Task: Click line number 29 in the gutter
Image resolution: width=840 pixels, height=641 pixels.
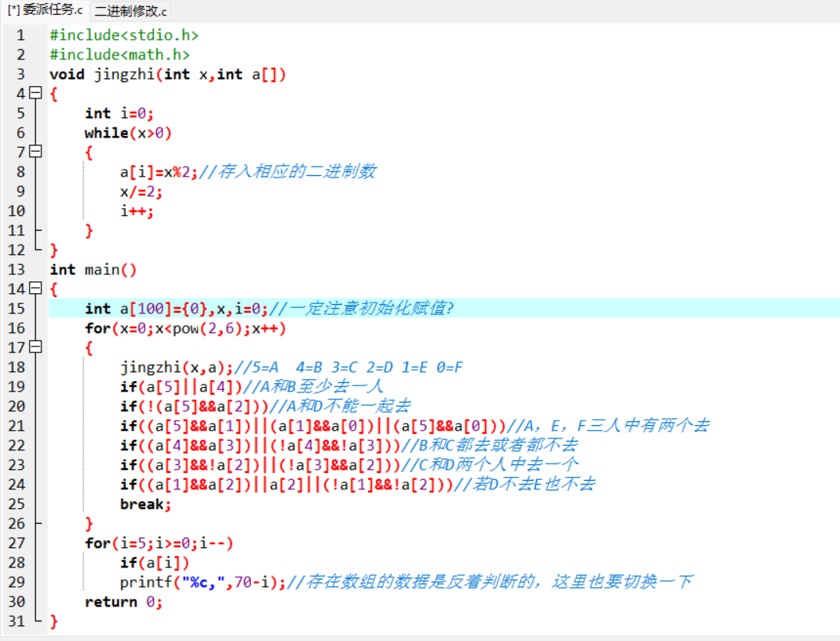Action: point(16,582)
